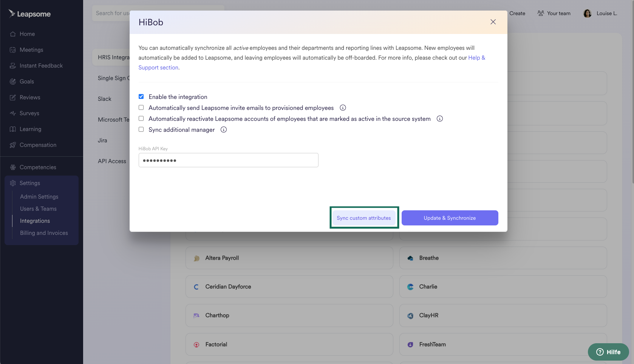Click Sync custom attributes button

click(x=364, y=218)
